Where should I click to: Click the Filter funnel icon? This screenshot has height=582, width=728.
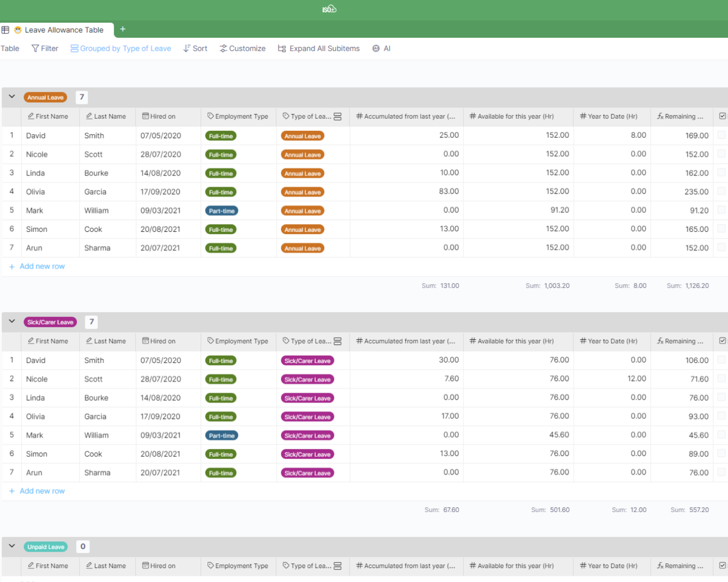tap(35, 48)
